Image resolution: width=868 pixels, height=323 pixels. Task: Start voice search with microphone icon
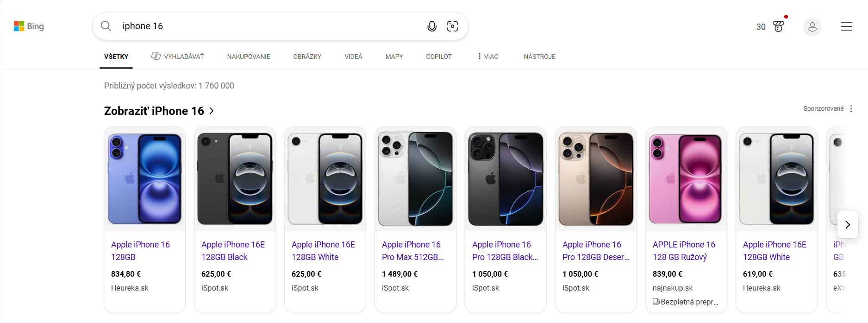click(x=431, y=26)
